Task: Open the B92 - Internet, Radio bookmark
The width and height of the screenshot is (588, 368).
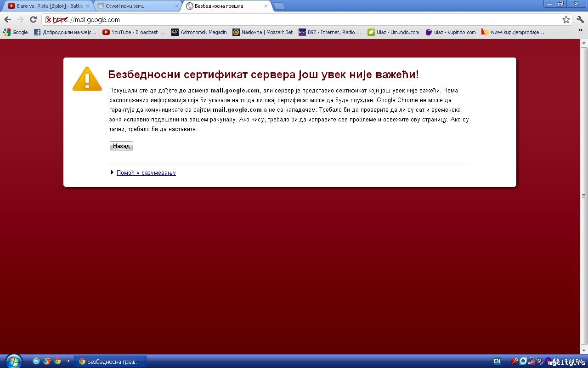Action: [330, 32]
